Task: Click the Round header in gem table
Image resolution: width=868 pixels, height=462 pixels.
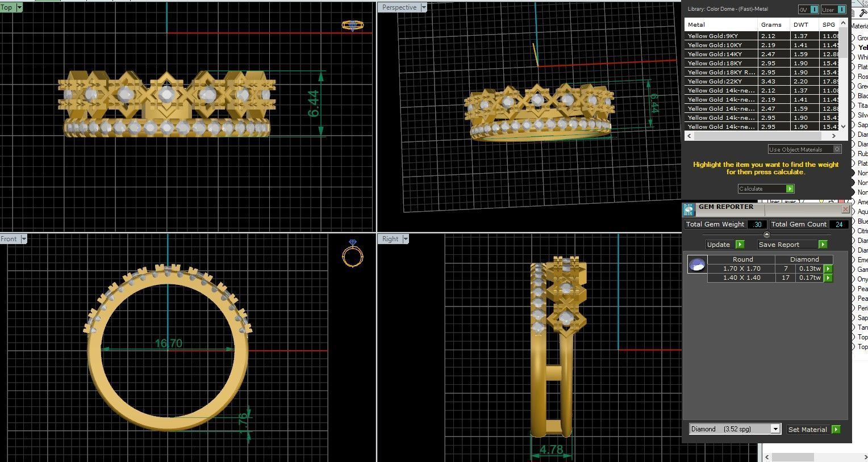Action: point(742,259)
